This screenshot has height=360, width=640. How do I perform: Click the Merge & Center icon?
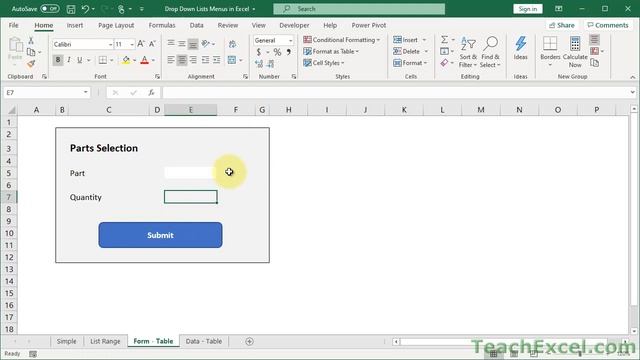[x=232, y=60]
